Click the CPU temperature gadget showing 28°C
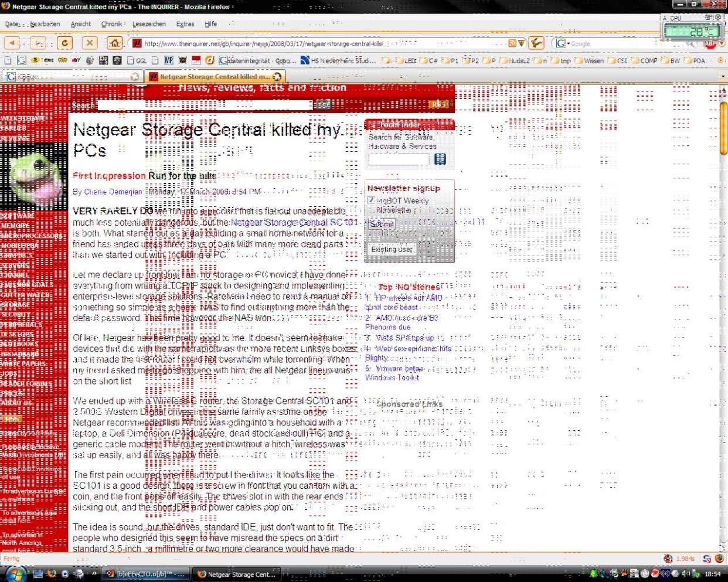Viewport: 728px width, 582px height. pos(693,28)
